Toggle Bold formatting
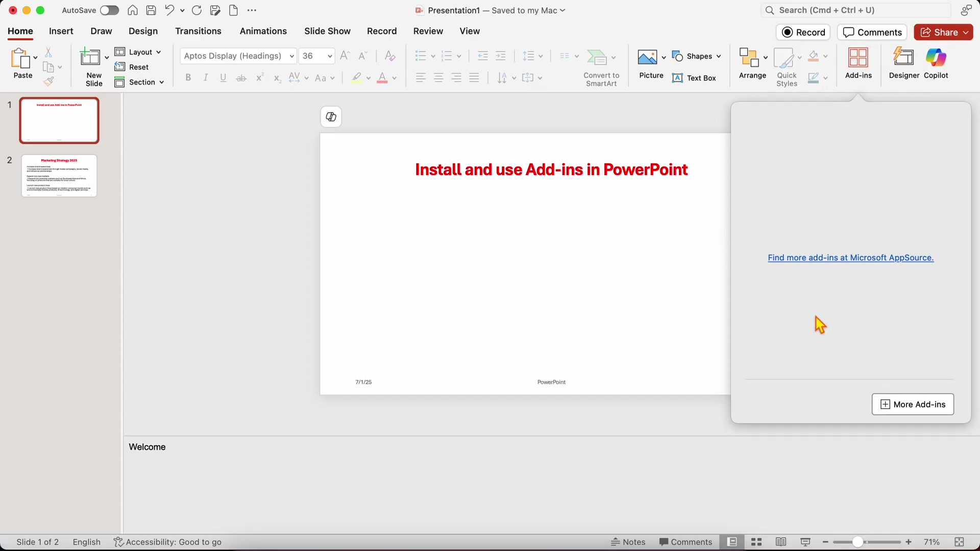Viewport: 980px width, 551px height. point(188,78)
